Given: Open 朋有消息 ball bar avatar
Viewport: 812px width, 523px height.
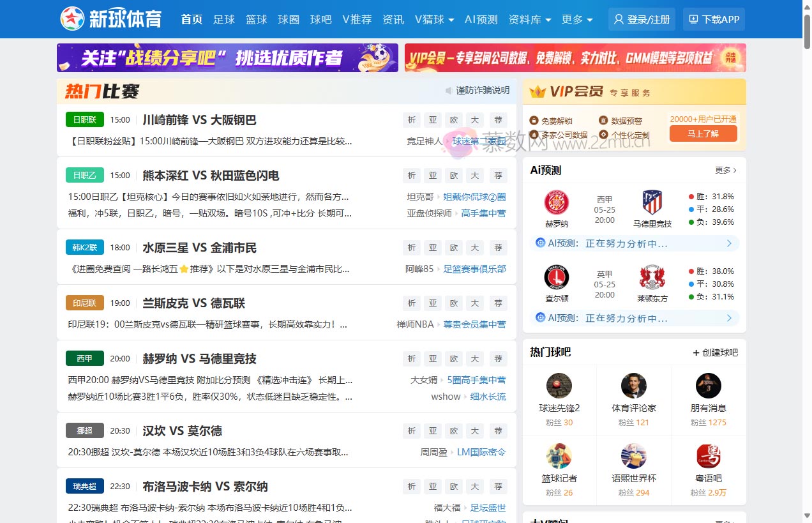Looking at the screenshot, I should coord(708,386).
